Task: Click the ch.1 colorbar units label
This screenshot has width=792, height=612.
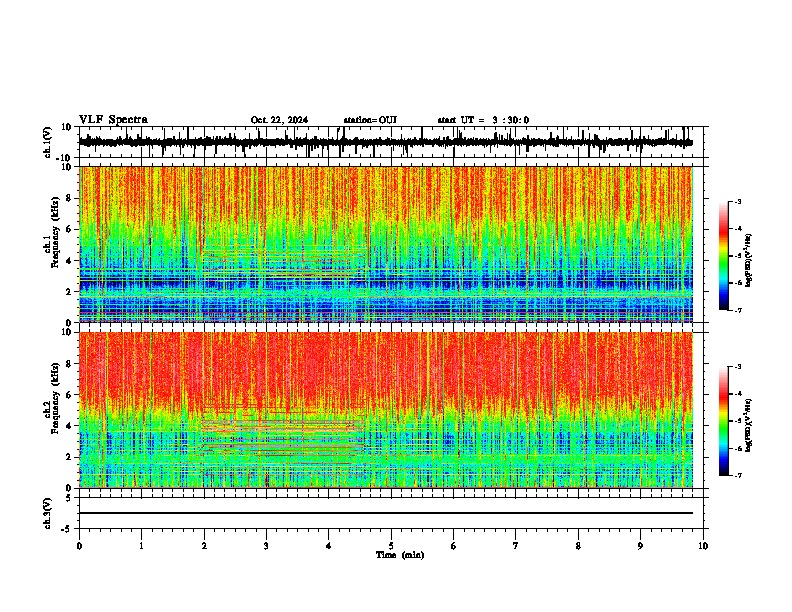Action: [x=748, y=261]
